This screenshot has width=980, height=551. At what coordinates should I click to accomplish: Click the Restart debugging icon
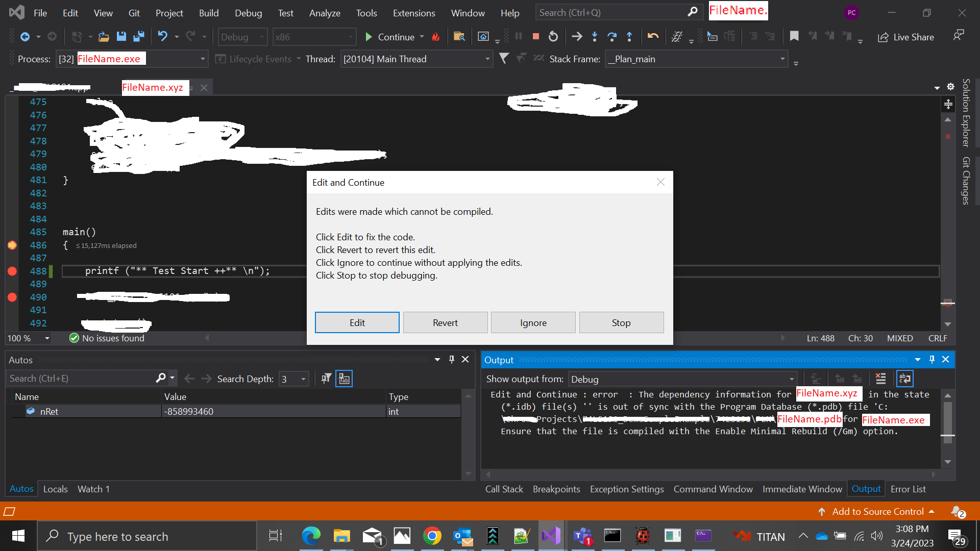point(553,37)
